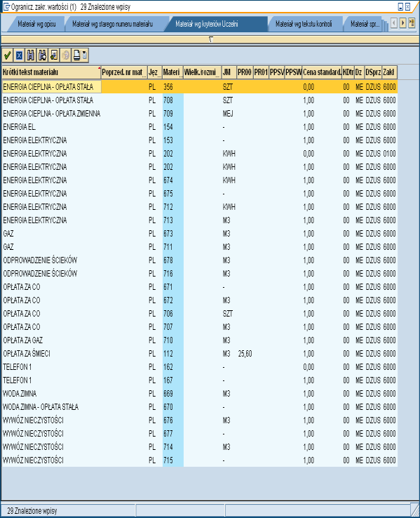Click the Materi column header
This screenshot has height=518, width=420.
tap(173, 72)
